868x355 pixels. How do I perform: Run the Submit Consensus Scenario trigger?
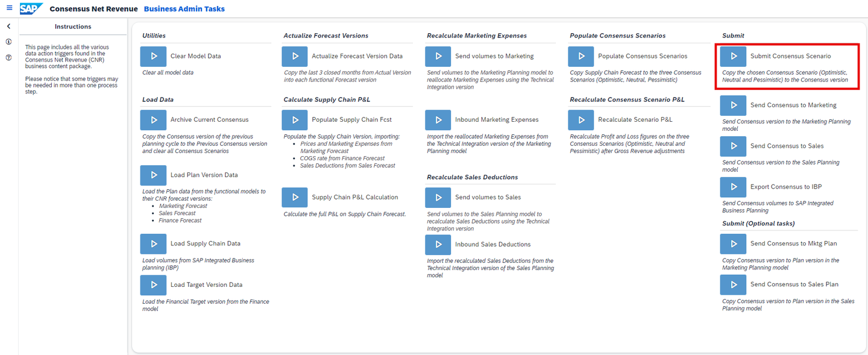(x=734, y=56)
